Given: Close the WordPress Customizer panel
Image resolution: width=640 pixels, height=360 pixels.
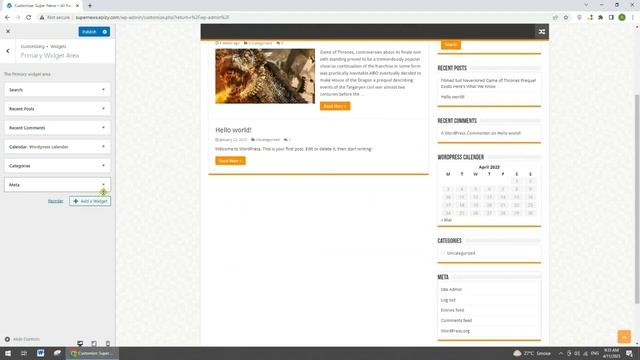Looking at the screenshot, I should [8, 31].
